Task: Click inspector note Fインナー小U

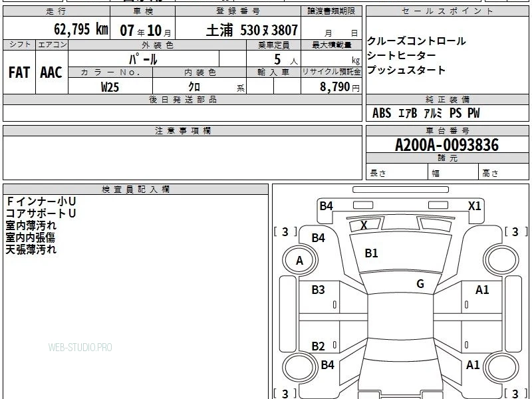Action: point(41,201)
